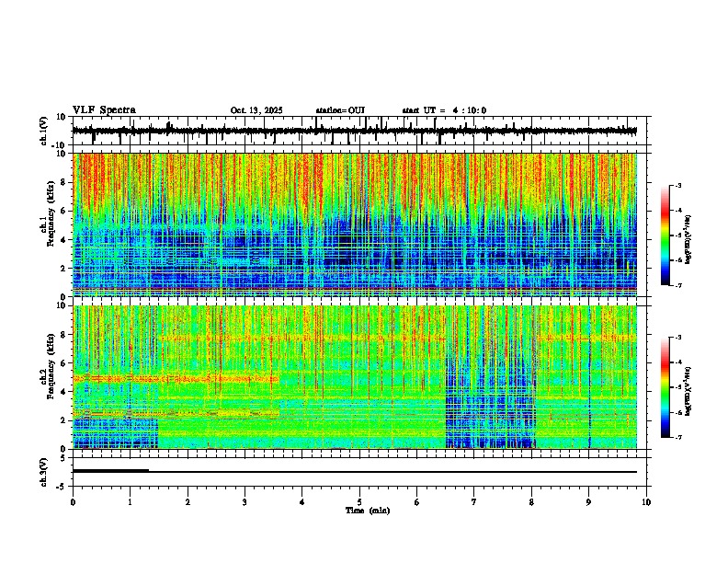Viewport: 728px width, 563px height.
Task: Click the ch.1 colorbar log(PSD) unit label
Action: [x=688, y=240]
